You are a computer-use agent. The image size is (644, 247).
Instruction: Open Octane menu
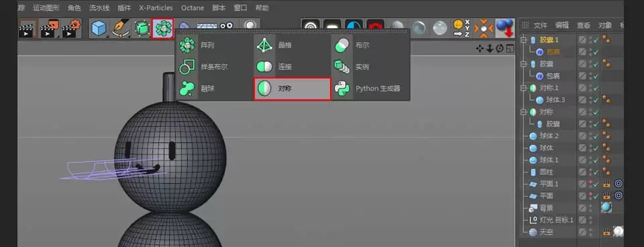click(x=193, y=8)
